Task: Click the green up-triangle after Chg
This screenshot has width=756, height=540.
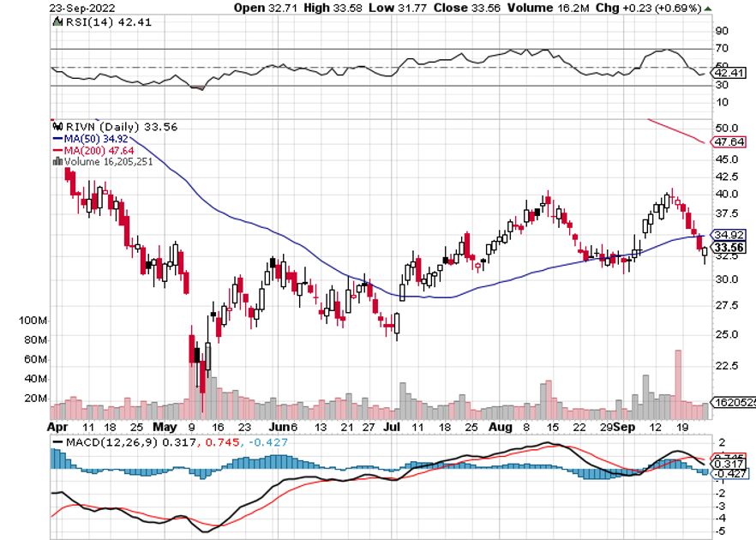Action: pos(706,9)
